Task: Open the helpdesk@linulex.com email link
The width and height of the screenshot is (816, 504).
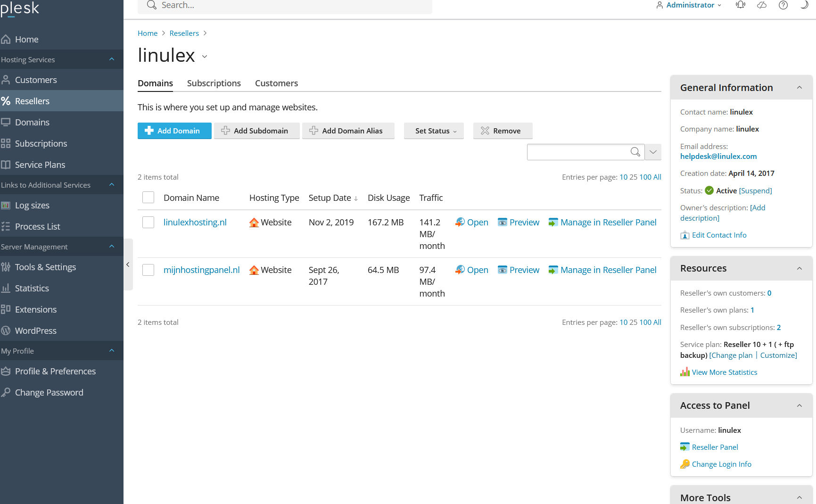Action: (x=718, y=156)
